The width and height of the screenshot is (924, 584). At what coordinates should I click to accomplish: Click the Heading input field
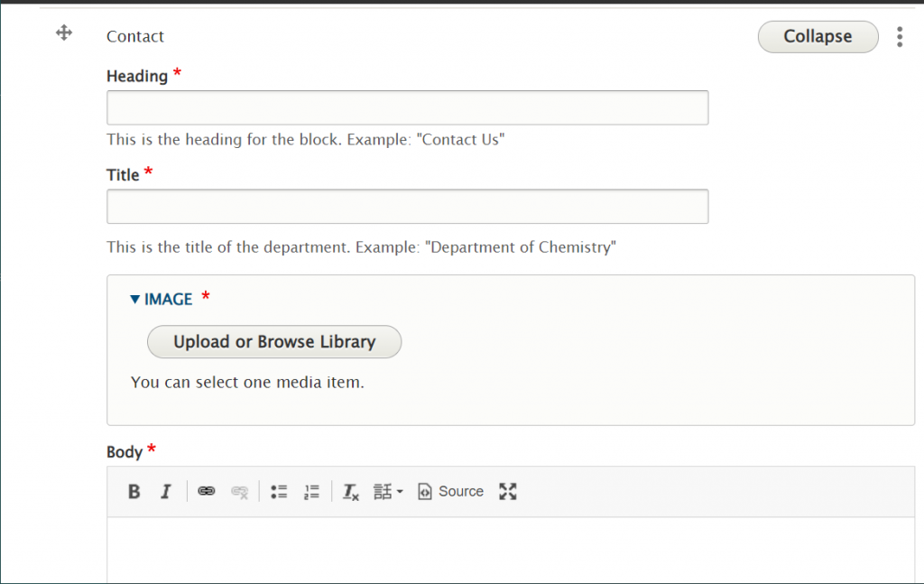tap(407, 107)
